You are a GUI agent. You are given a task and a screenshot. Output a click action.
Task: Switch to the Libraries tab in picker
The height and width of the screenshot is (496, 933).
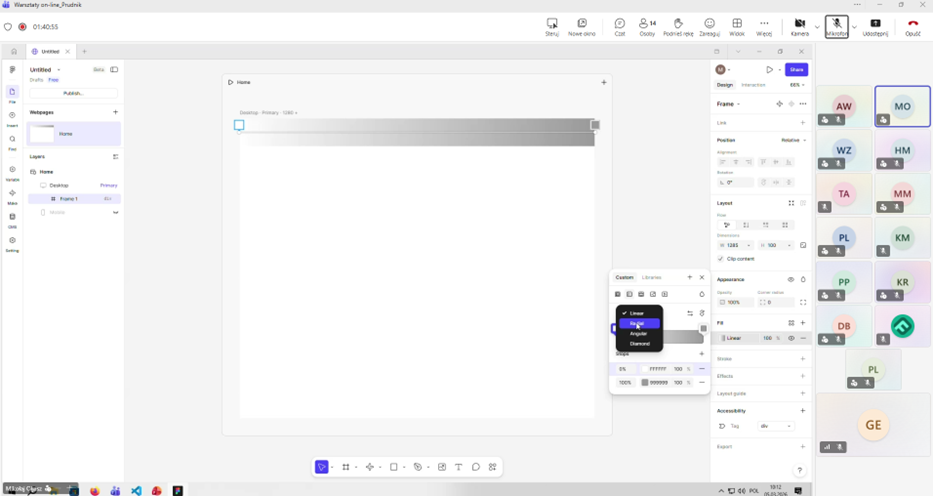pos(651,277)
